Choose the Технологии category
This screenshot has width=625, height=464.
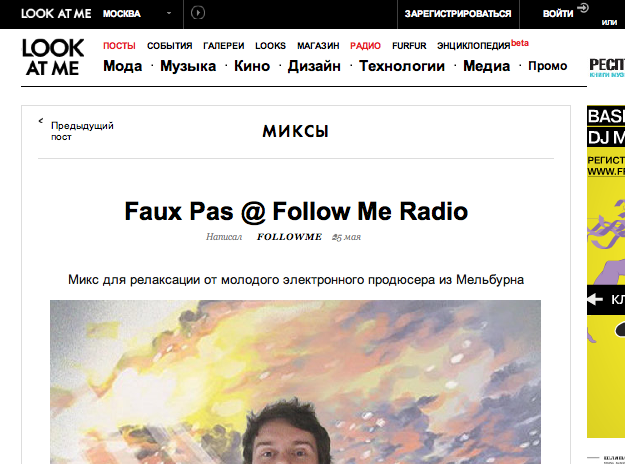[x=402, y=66]
